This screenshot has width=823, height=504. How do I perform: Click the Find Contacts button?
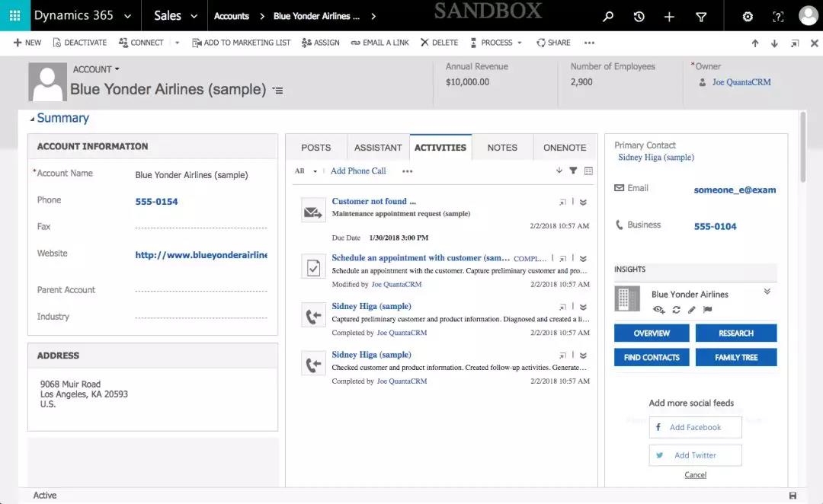(652, 357)
